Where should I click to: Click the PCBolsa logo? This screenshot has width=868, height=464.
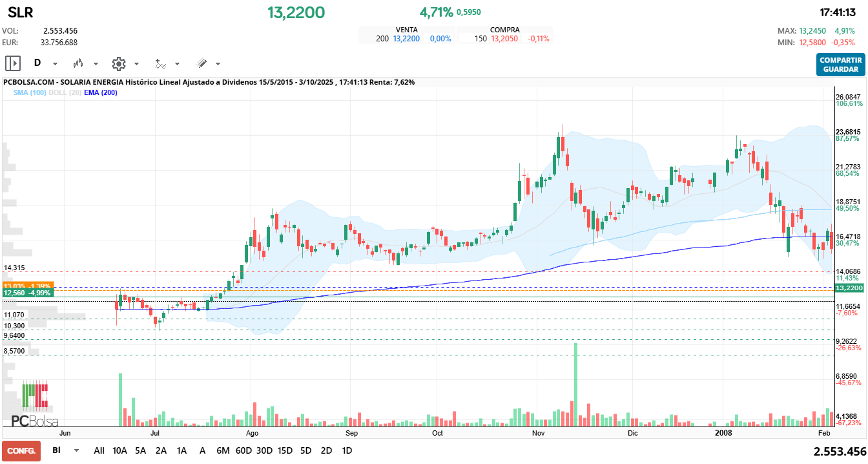[x=35, y=421]
